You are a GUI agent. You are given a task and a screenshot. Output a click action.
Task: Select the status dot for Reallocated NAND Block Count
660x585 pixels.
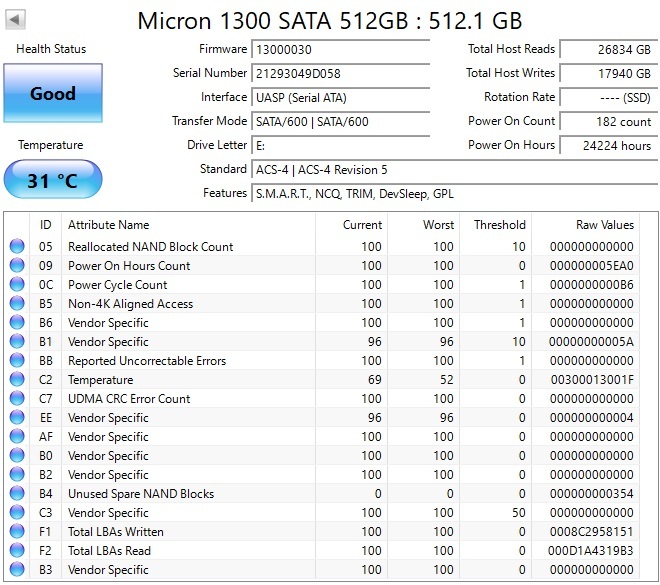[x=17, y=246]
